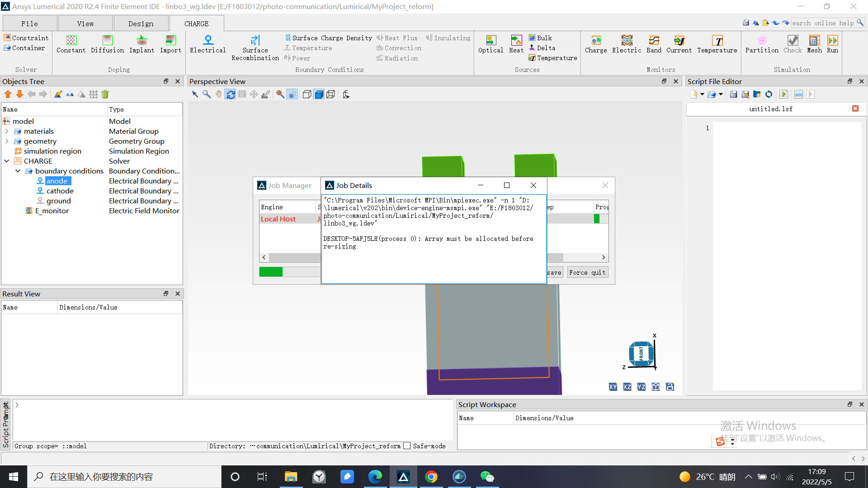
Task: Add Surface Recombination boundary condition
Action: click(255, 47)
